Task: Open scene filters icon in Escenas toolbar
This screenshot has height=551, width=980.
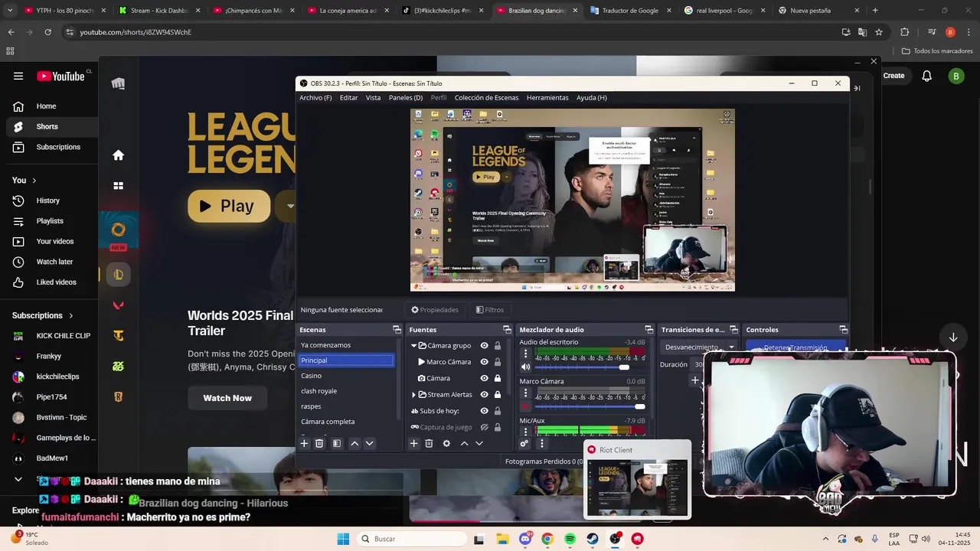Action: point(336,443)
